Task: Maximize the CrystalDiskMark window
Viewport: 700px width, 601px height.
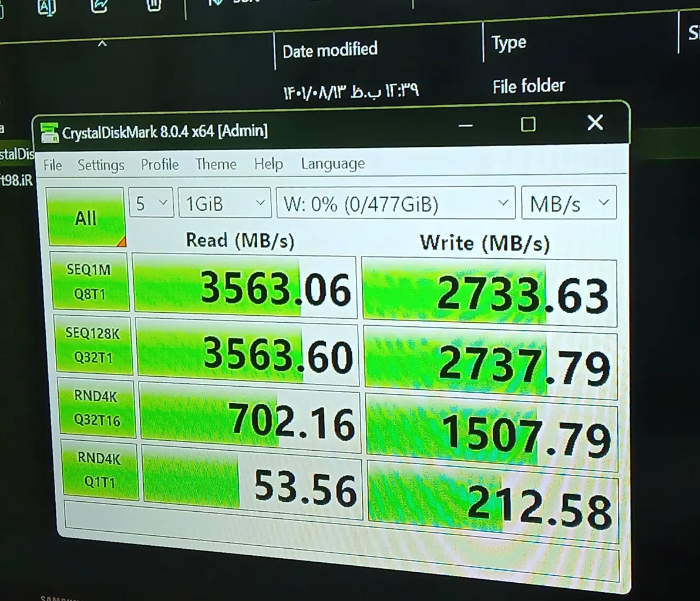Action: (x=529, y=124)
